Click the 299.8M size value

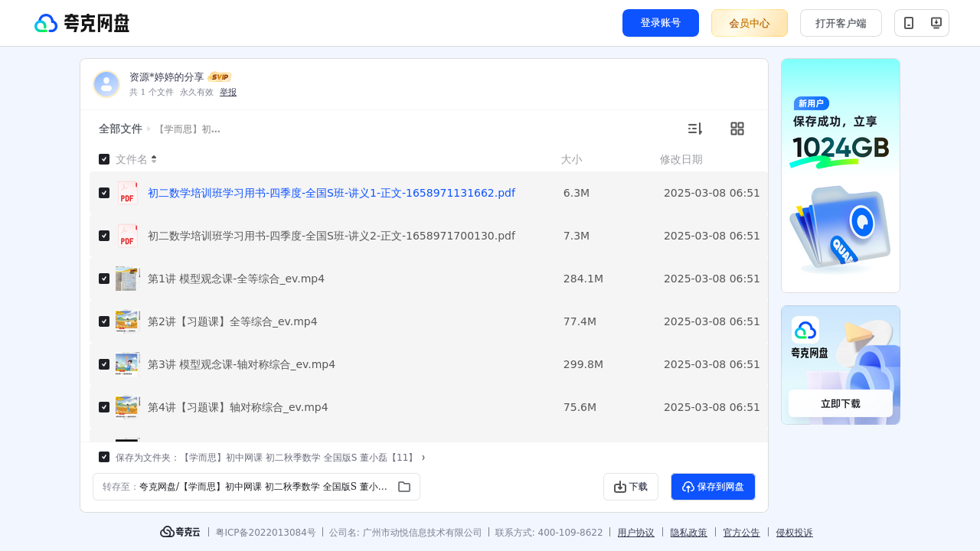coord(583,364)
